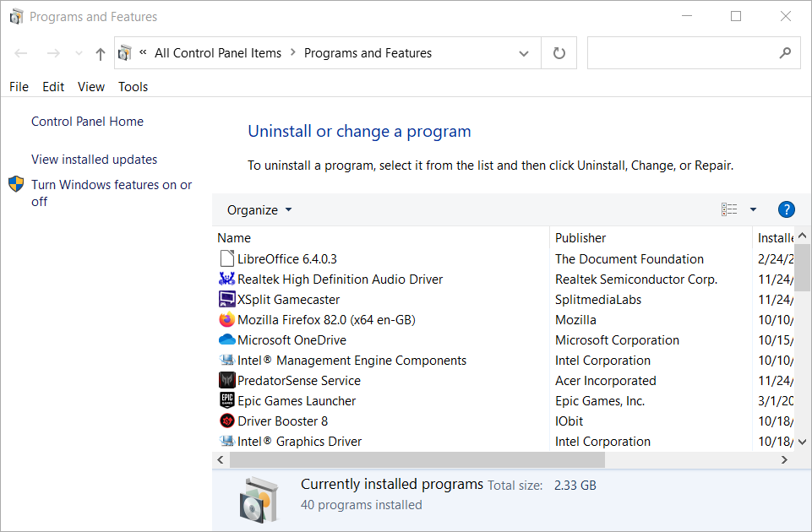Select the Microsoft OneDrive name

292,340
